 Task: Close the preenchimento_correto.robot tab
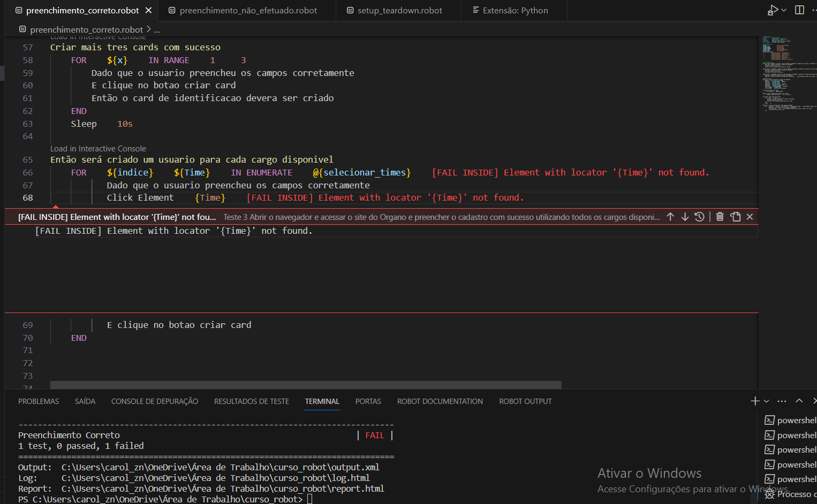coord(148,10)
